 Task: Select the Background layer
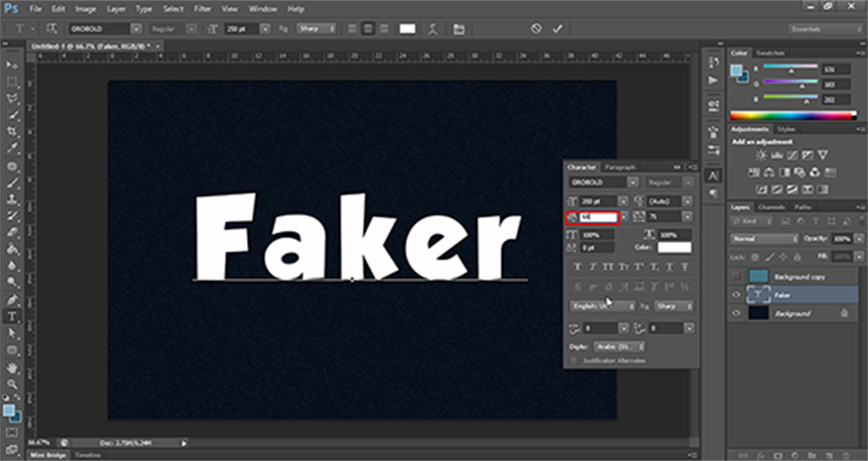(x=794, y=312)
